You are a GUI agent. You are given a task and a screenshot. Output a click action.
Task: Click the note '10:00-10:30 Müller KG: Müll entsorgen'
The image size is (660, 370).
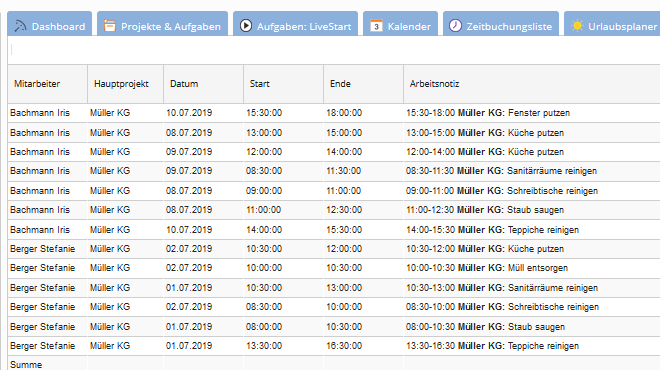click(x=487, y=268)
